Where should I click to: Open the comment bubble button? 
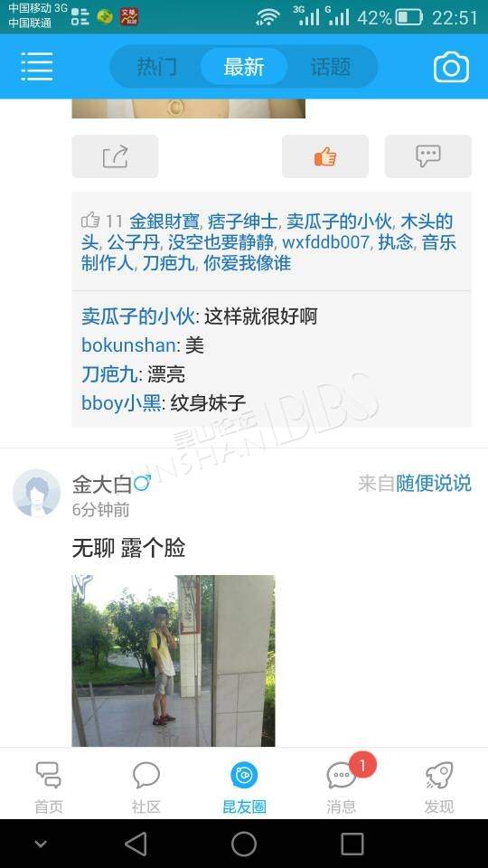coord(428,156)
